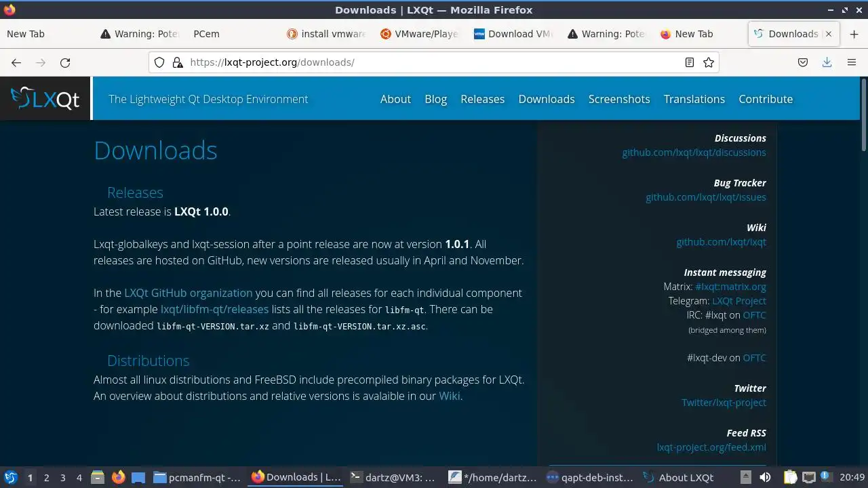Open the LXQt application menu in panel
This screenshot has height=488, width=868.
click(10, 477)
